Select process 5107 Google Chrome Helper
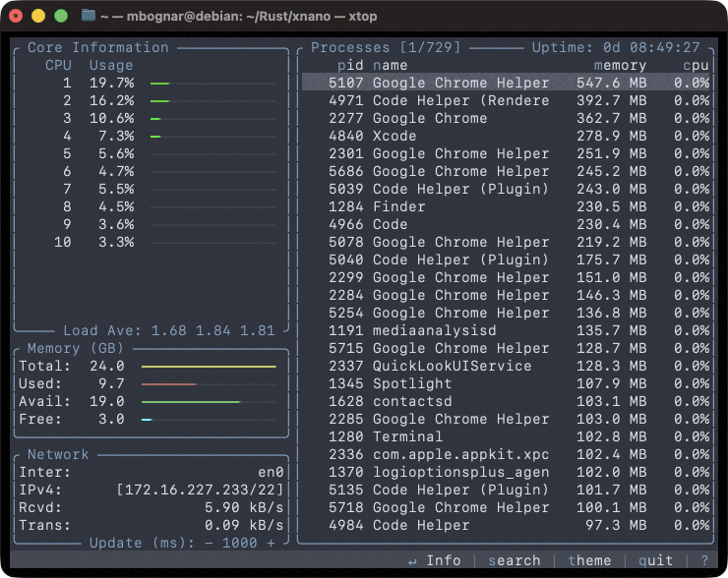728x578 pixels. click(x=506, y=83)
